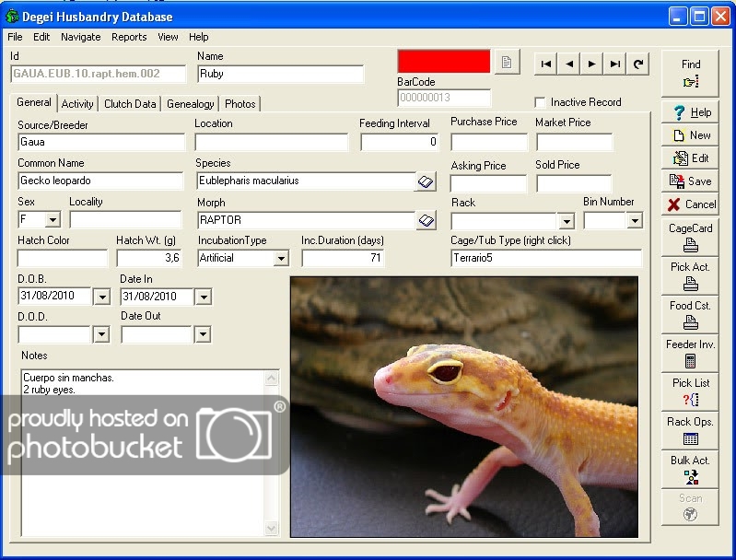Viewport: 736px width, 560px height.
Task: Expand the Rack combo box
Action: [566, 222]
